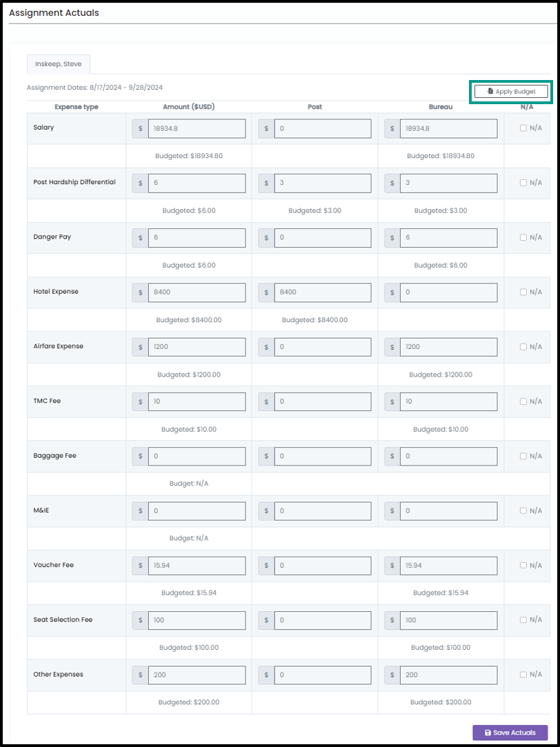The image size is (560, 747).
Task: Select the M&IE Amount input
Action: click(197, 510)
